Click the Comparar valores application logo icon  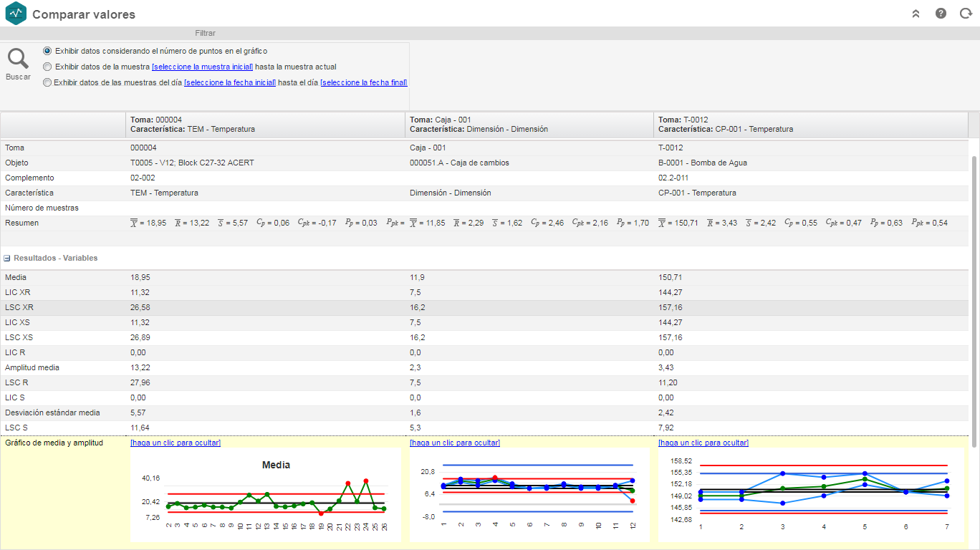[15, 14]
